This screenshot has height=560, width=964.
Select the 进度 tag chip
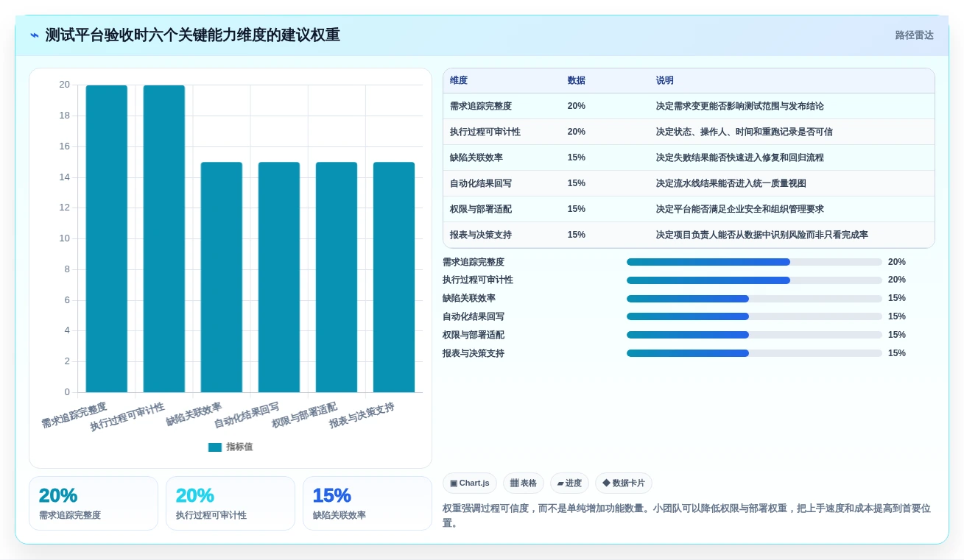point(569,483)
